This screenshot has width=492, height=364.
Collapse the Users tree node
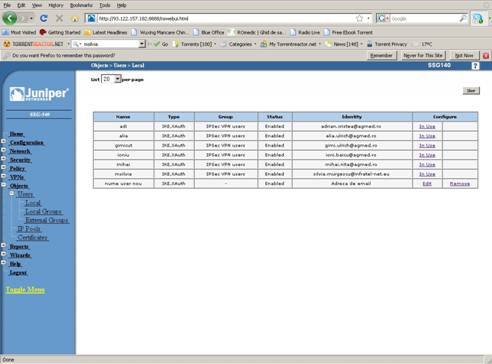(x=12, y=193)
